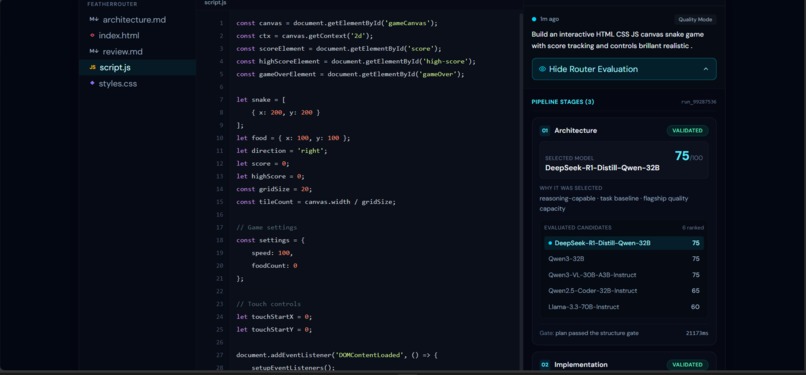Click the blue status dot by 1m ago
The width and height of the screenshot is (806, 375).
click(534, 19)
